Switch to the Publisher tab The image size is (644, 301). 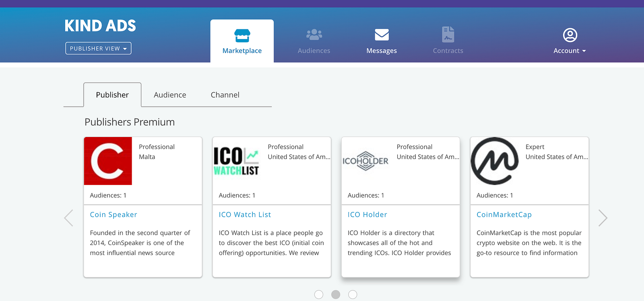pyautogui.click(x=112, y=95)
